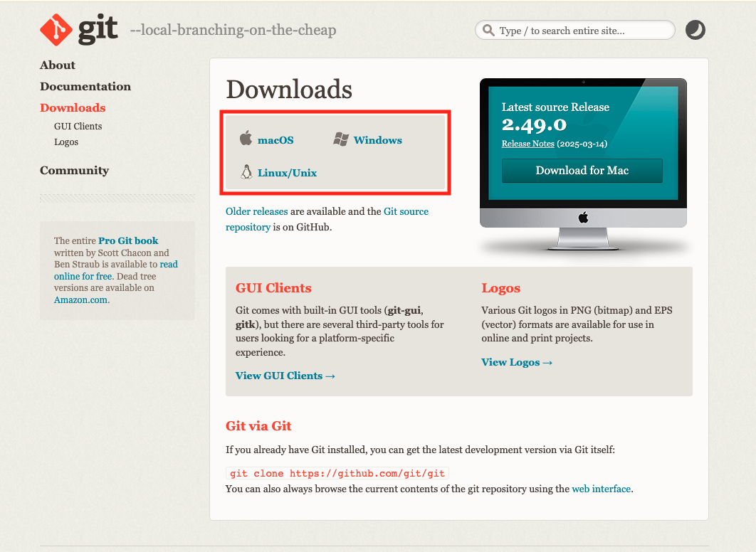Follow the Older releases link
The height and width of the screenshot is (552, 756).
point(257,211)
